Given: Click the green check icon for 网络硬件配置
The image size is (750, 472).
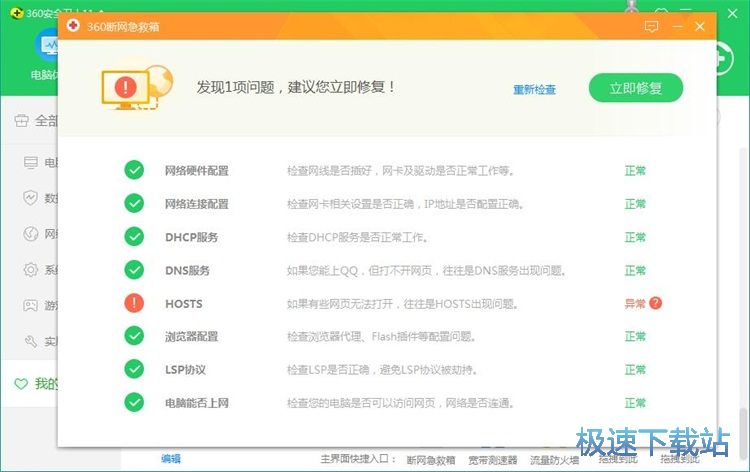Looking at the screenshot, I should tap(134, 170).
